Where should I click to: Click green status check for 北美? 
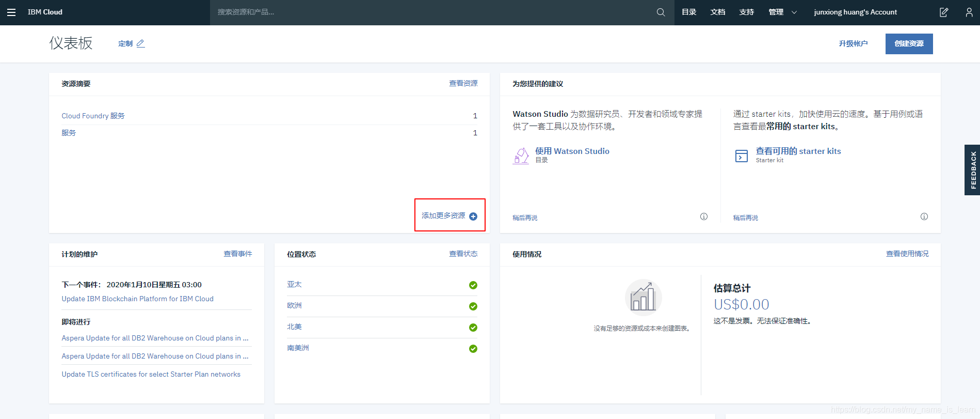point(473,328)
